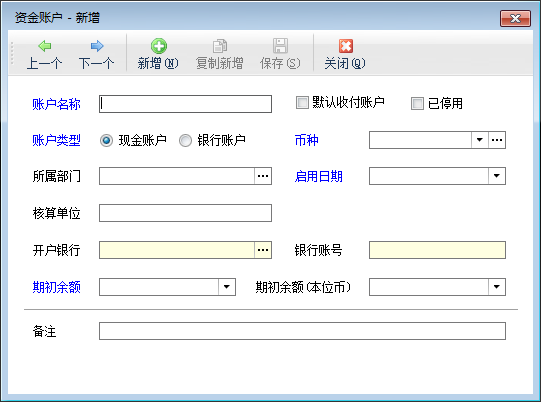Click the 银行账号 input field
Screen dimensions: 541x402
click(437, 250)
